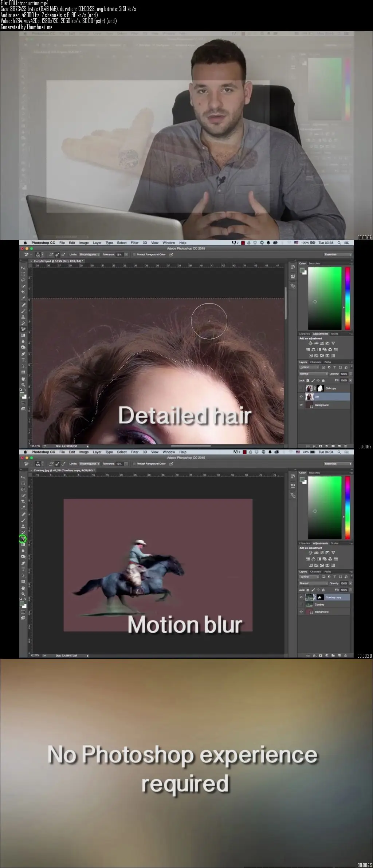373x868 pixels.
Task: Select the Move tool in the Detailed hair frame
Action: [x=23, y=268]
